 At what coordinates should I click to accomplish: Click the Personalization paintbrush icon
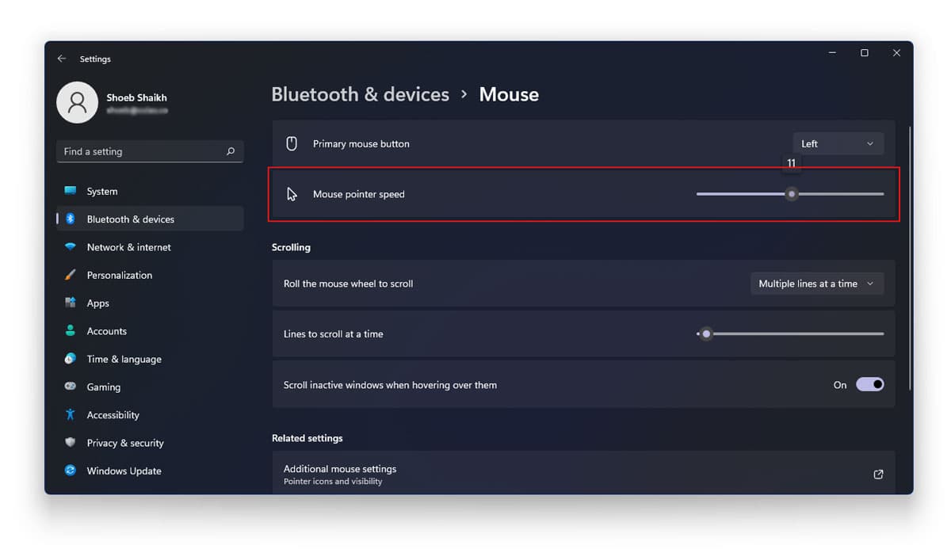tap(71, 275)
